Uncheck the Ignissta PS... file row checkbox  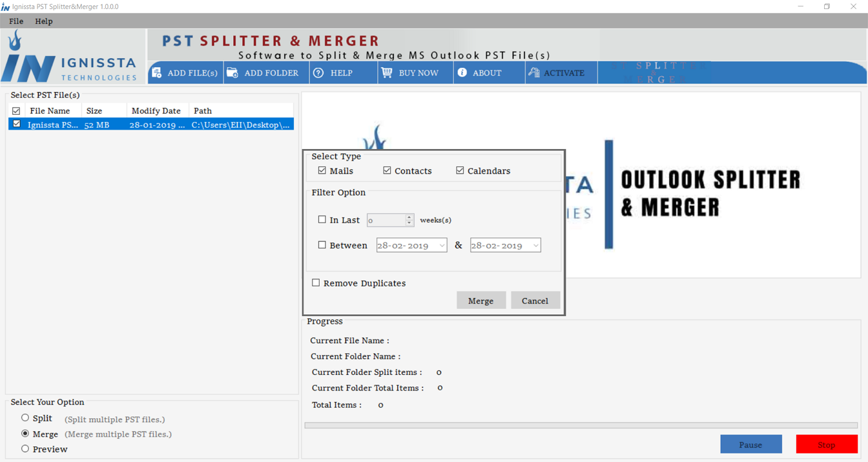(16, 125)
